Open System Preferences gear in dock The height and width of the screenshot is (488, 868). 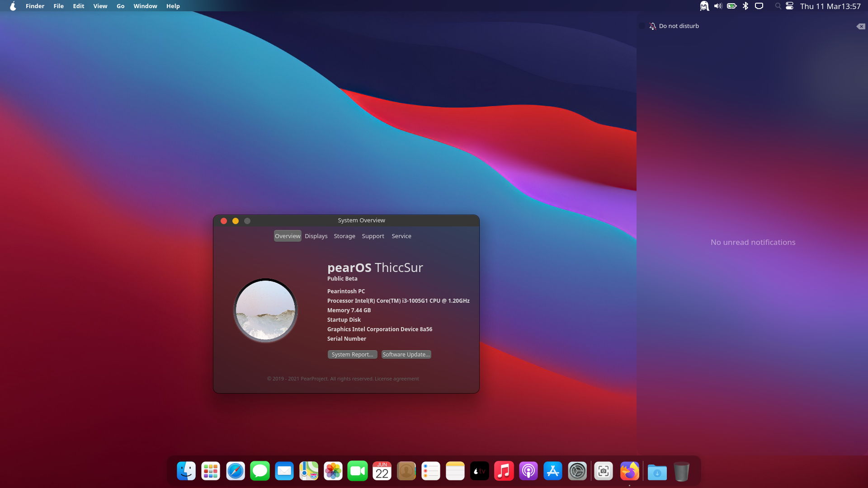[x=577, y=471]
